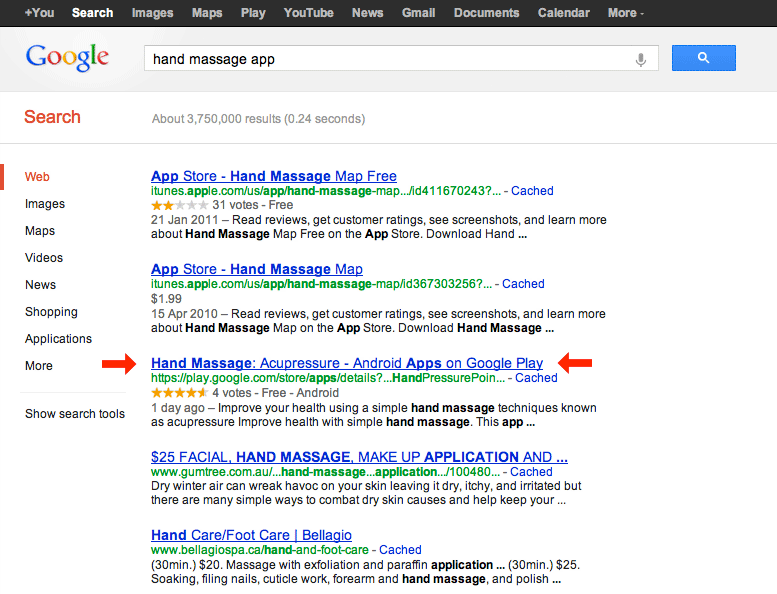Open Hand Massage Acupressure Google Play result
The width and height of the screenshot is (777, 594).
[347, 363]
